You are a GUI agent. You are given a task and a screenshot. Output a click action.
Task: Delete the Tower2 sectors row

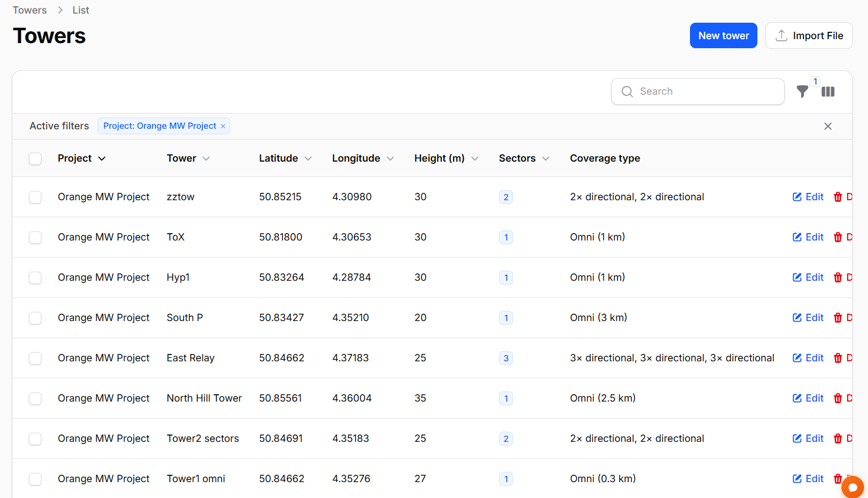pos(842,438)
